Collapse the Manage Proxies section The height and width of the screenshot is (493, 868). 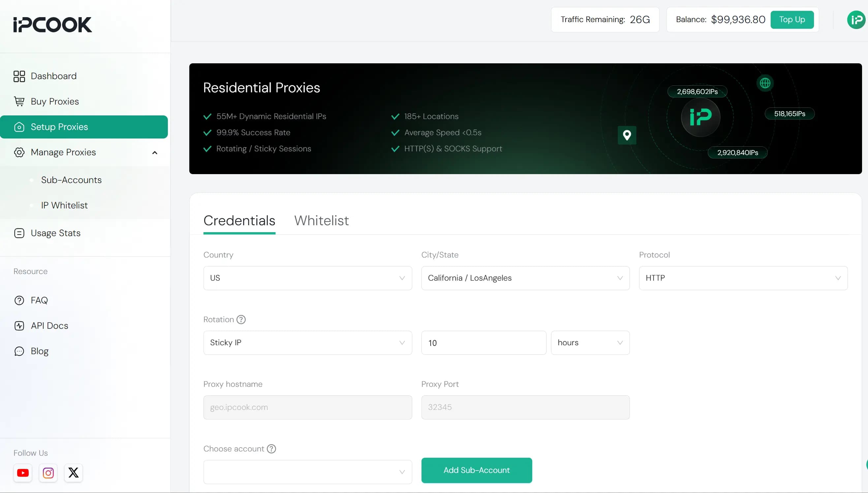point(155,153)
